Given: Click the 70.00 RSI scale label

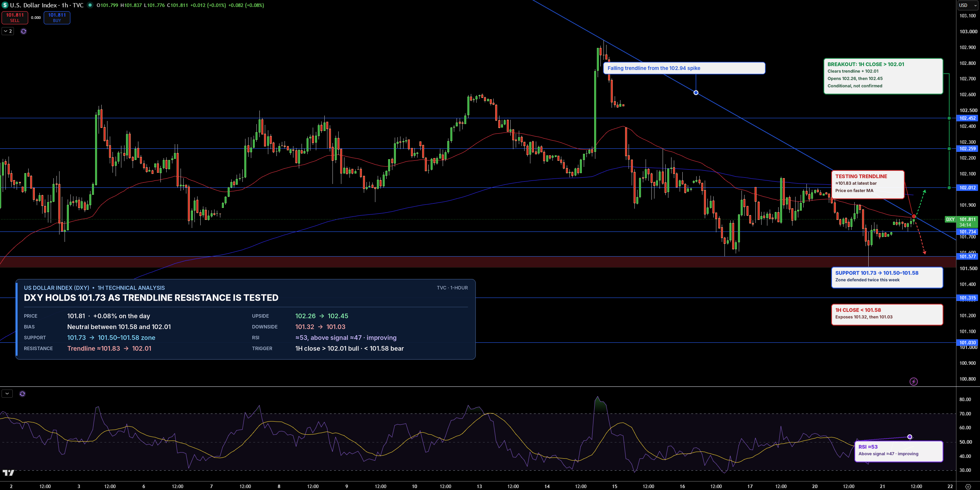Looking at the screenshot, I should pos(965,413).
